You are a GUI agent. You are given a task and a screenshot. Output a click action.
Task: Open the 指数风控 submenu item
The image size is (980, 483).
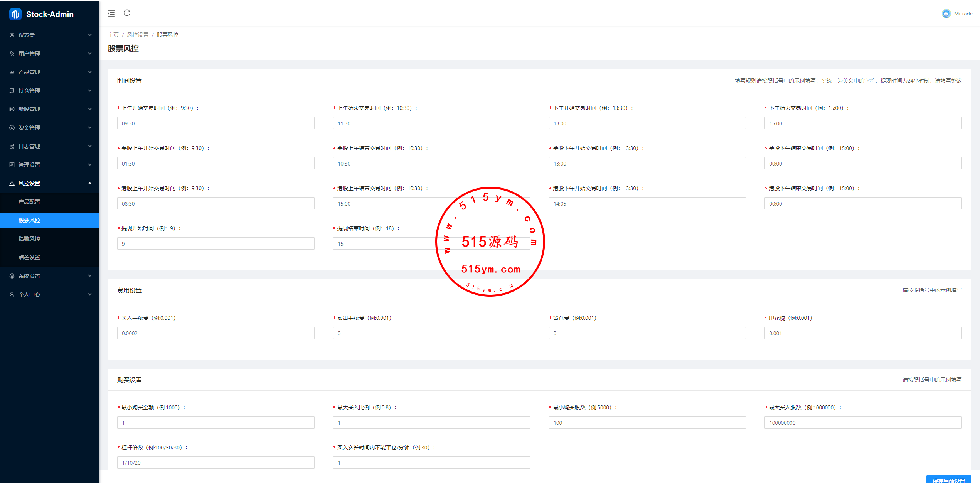[29, 239]
